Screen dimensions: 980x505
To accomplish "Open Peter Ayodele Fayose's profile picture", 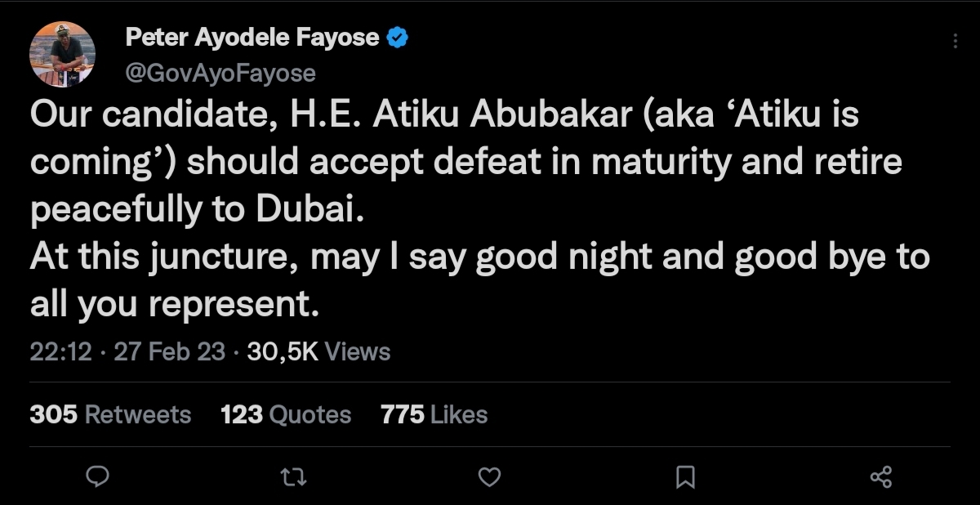I will pyautogui.click(x=63, y=55).
